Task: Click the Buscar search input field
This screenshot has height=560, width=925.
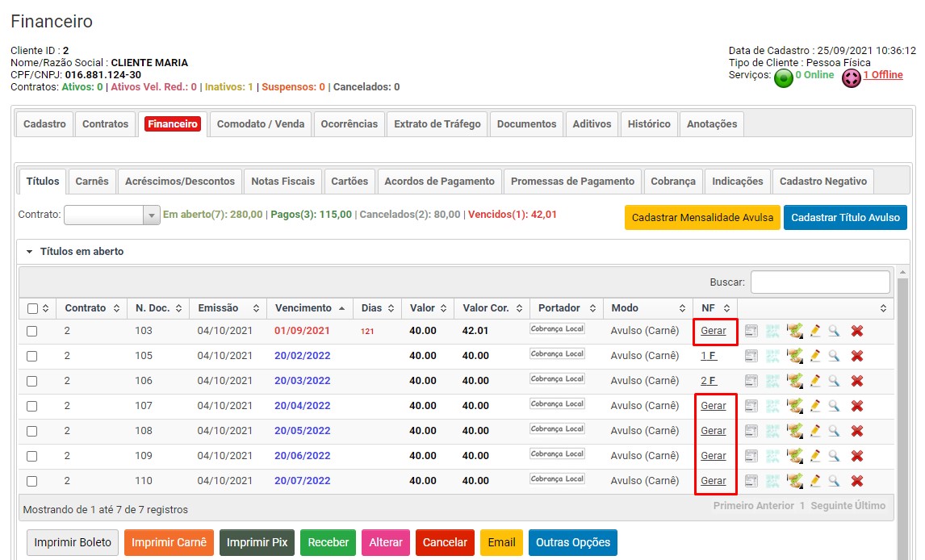Action: [x=819, y=282]
